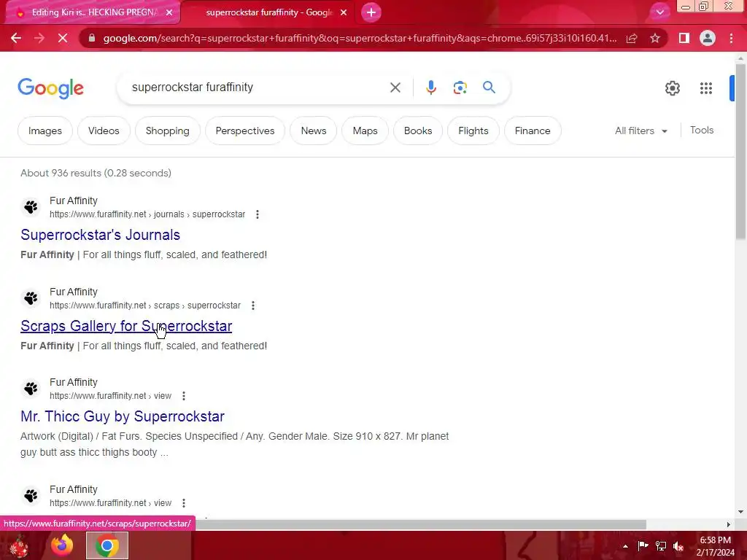Show Books results
This screenshot has width=747, height=560.
tap(418, 131)
